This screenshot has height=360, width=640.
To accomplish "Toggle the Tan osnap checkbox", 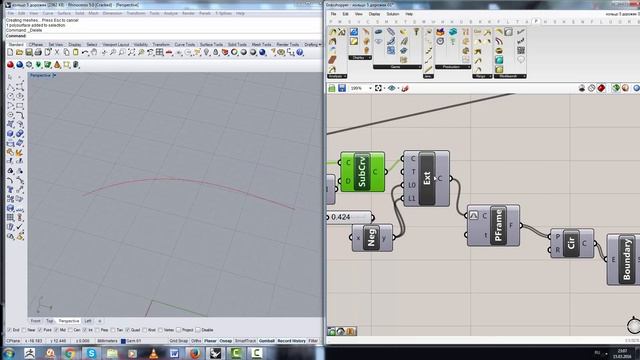I will 113,330.
